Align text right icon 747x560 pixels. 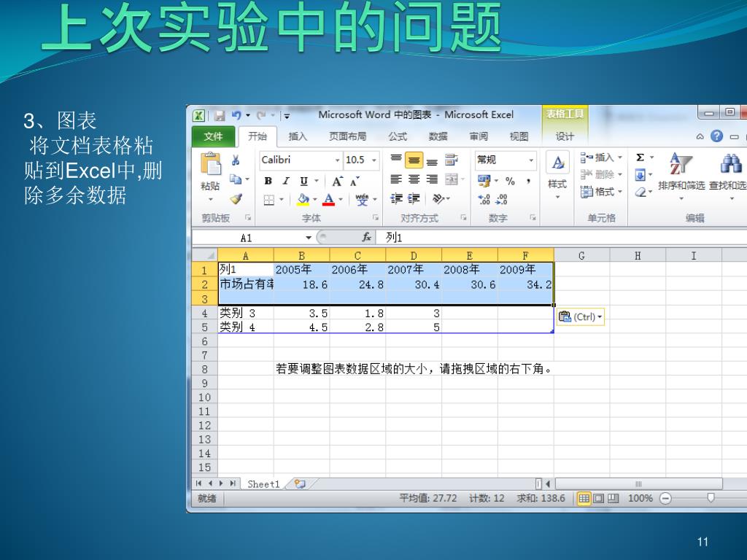pos(432,179)
